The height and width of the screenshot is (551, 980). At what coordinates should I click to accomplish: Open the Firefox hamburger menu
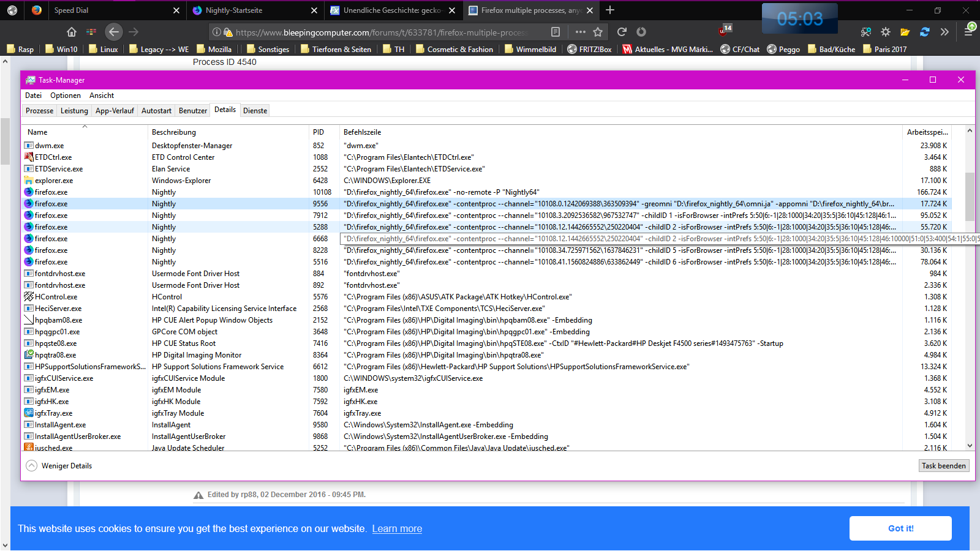point(968,31)
